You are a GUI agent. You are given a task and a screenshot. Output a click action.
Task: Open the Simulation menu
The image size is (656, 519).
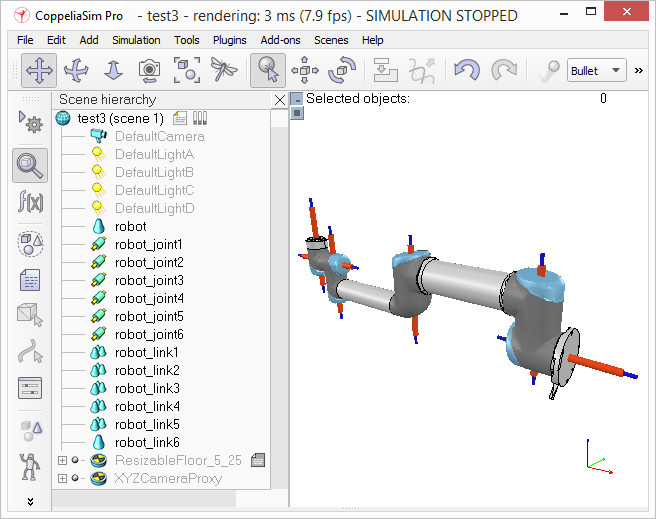click(136, 40)
